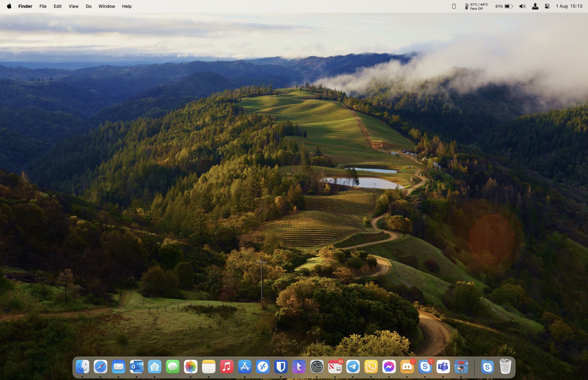The height and width of the screenshot is (380, 588).
Task: Open the battery status menu
Action: pos(505,6)
